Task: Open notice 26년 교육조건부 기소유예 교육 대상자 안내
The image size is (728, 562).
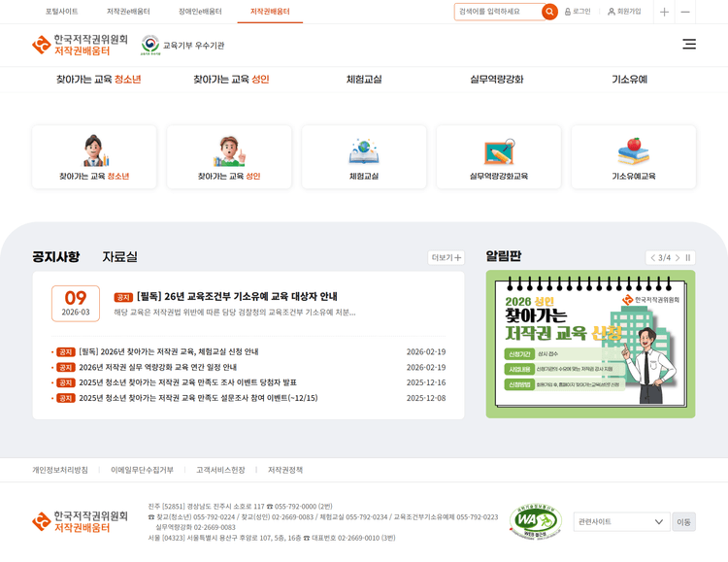Action: tap(237, 296)
